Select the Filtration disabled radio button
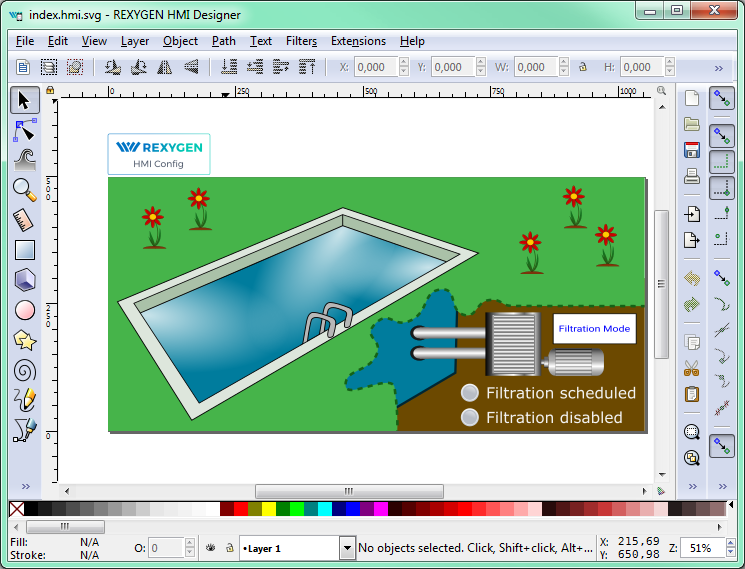The image size is (745, 569). [x=470, y=417]
